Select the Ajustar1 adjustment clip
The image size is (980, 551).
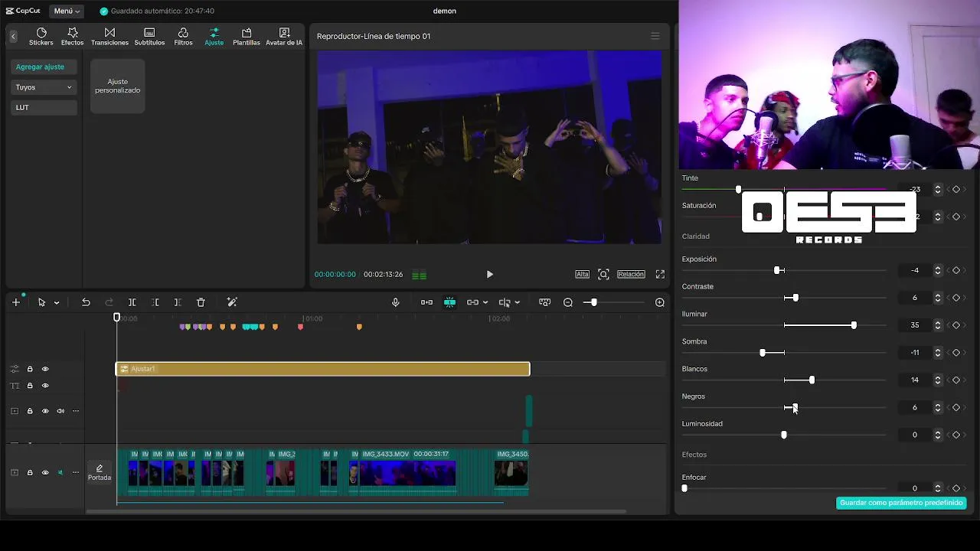(322, 369)
